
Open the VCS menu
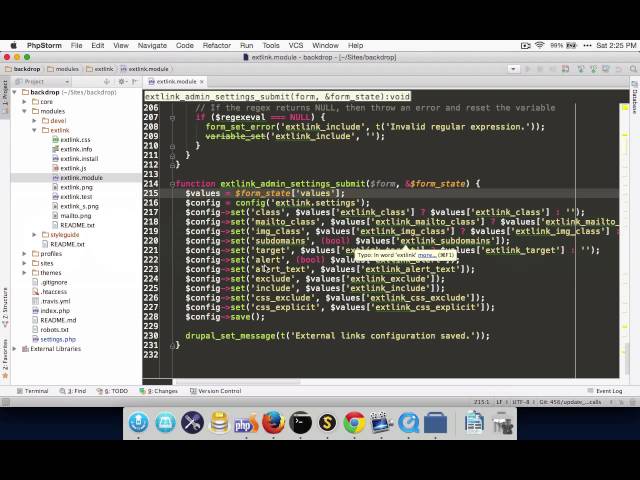(x=296, y=45)
